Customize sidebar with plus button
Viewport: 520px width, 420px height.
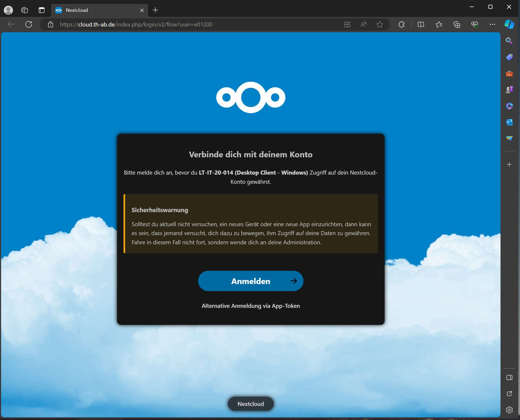(509, 164)
